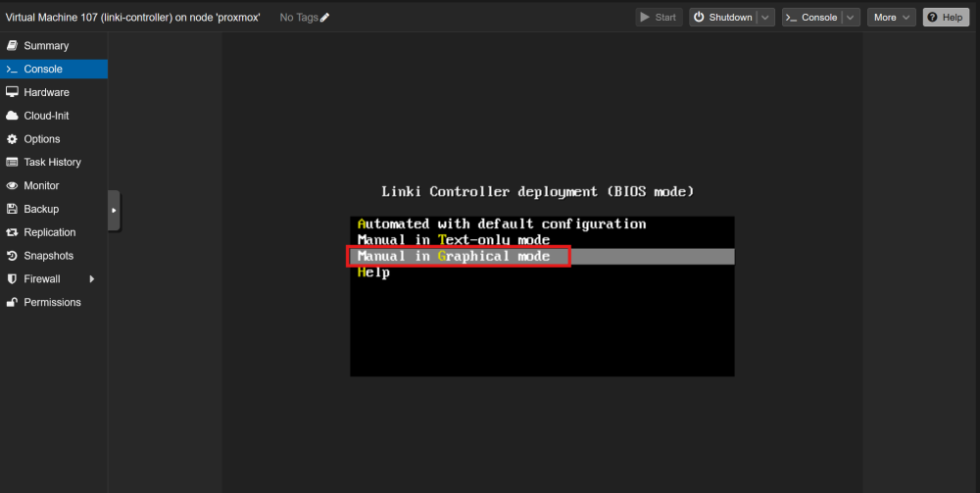Viewport: 980px width, 493px height.
Task: Click the Monitor eye icon
Action: (12, 185)
